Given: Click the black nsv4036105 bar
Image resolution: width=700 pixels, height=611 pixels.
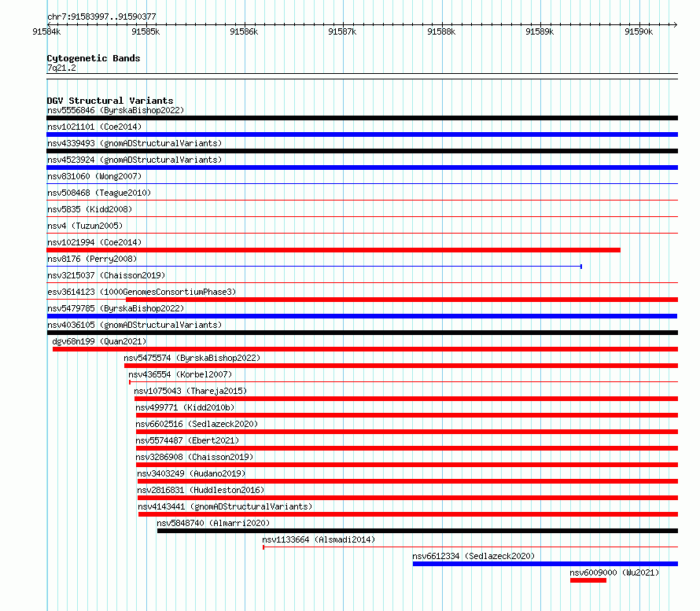Looking at the screenshot, I should tap(362, 333).
